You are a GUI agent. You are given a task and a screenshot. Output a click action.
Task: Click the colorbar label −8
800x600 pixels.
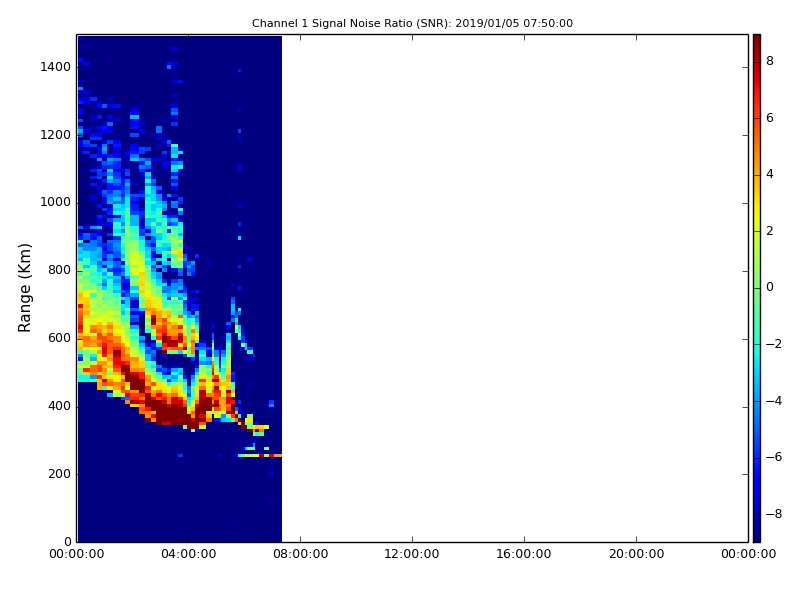[773, 514]
